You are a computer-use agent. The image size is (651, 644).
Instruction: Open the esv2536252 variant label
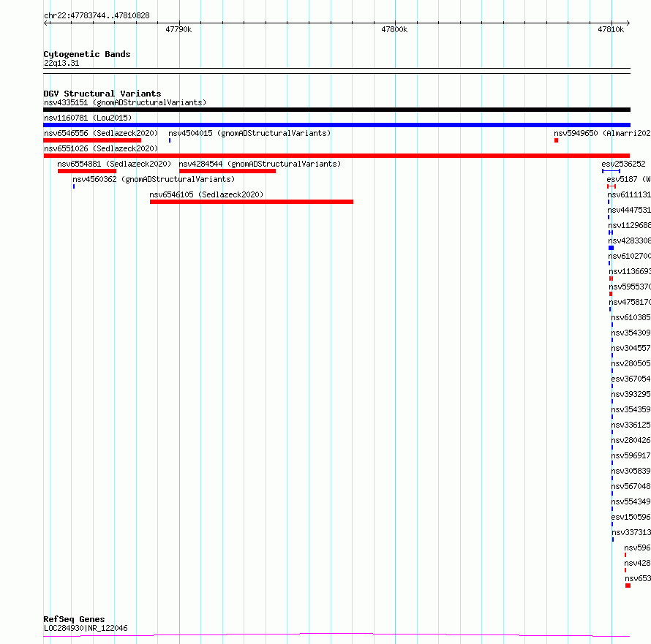624,164
